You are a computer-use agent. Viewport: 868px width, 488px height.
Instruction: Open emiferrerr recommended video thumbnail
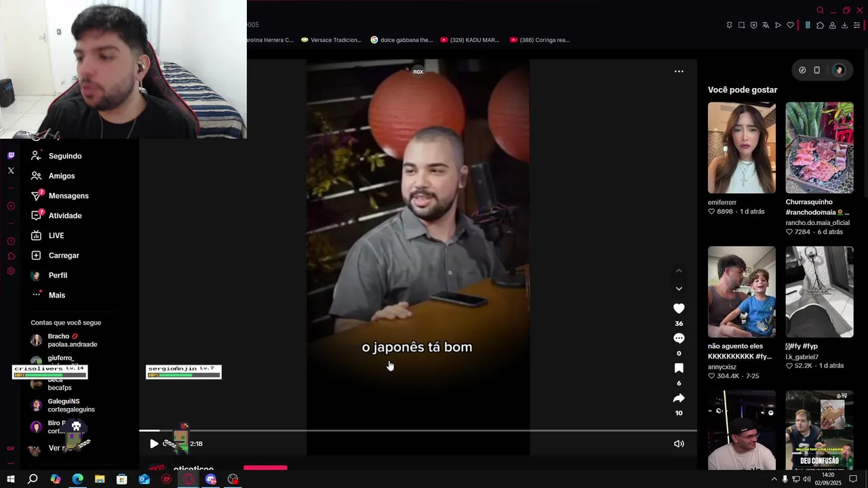[x=742, y=148]
